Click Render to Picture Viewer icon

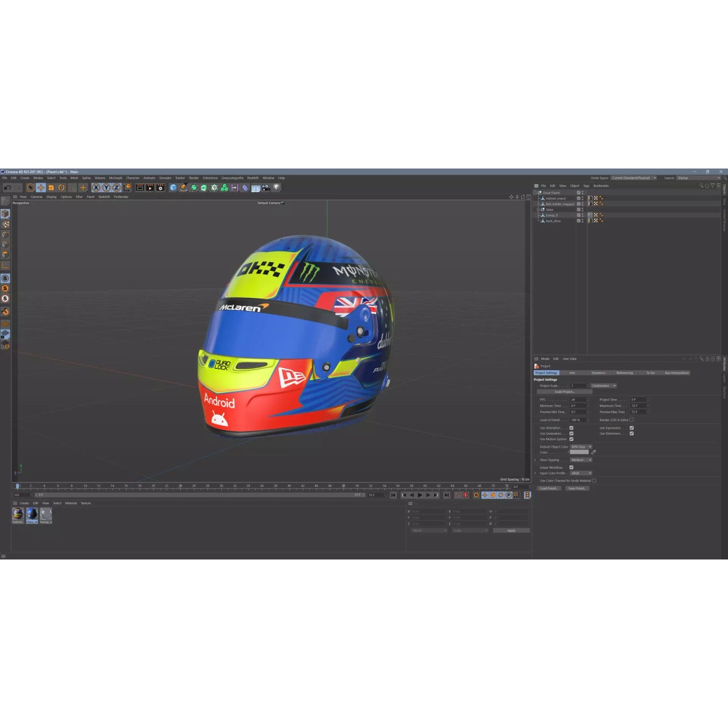tap(150, 187)
